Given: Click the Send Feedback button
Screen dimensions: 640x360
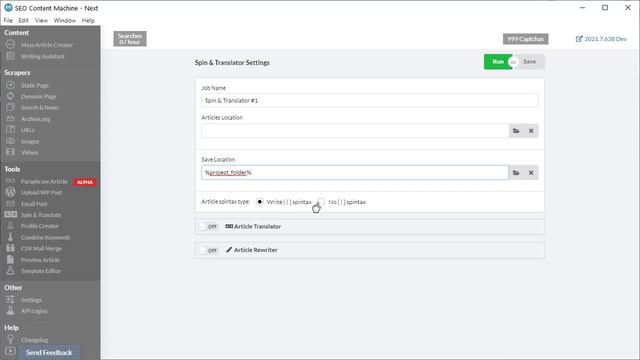Looking at the screenshot, I should click(49, 352).
